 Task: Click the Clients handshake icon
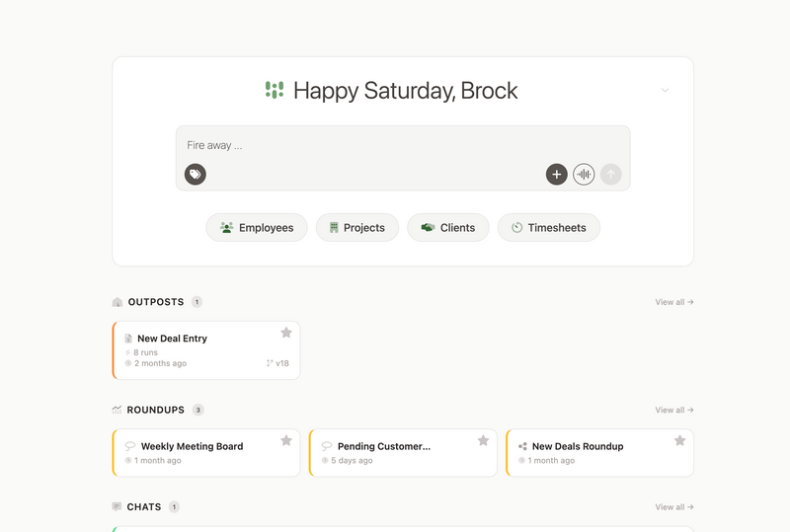pos(428,228)
